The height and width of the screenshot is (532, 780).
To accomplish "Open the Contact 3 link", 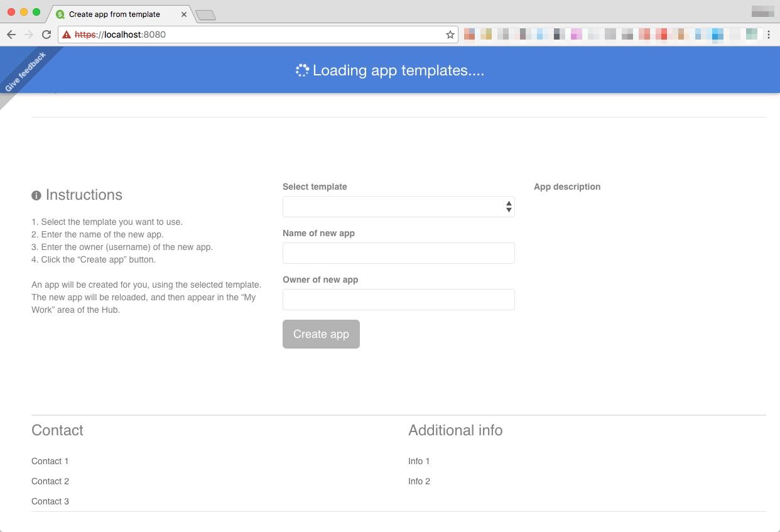I will 50,501.
